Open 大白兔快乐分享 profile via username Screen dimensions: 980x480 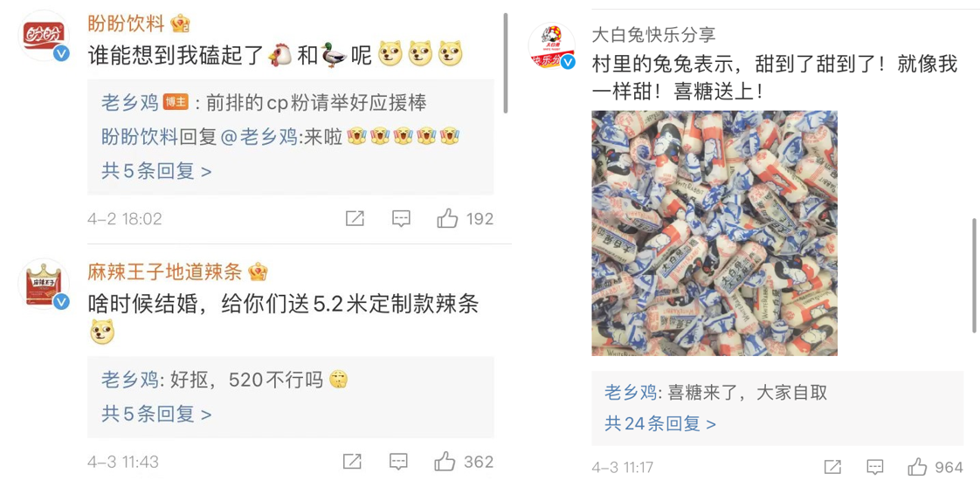tap(653, 34)
